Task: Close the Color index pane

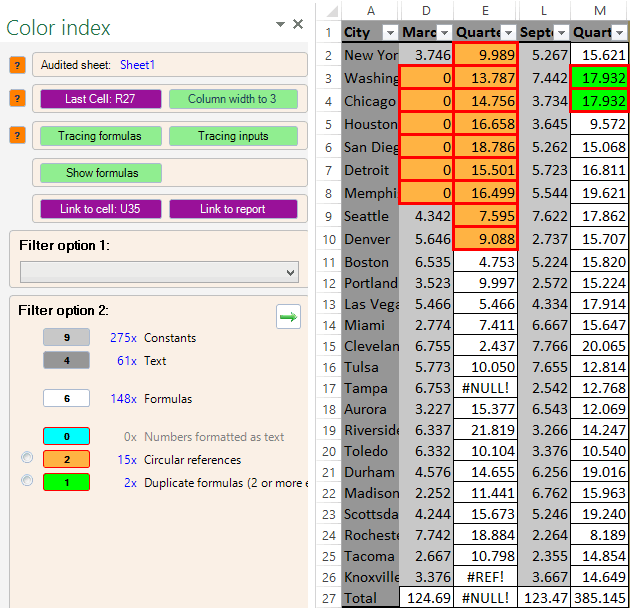Action: (x=298, y=24)
